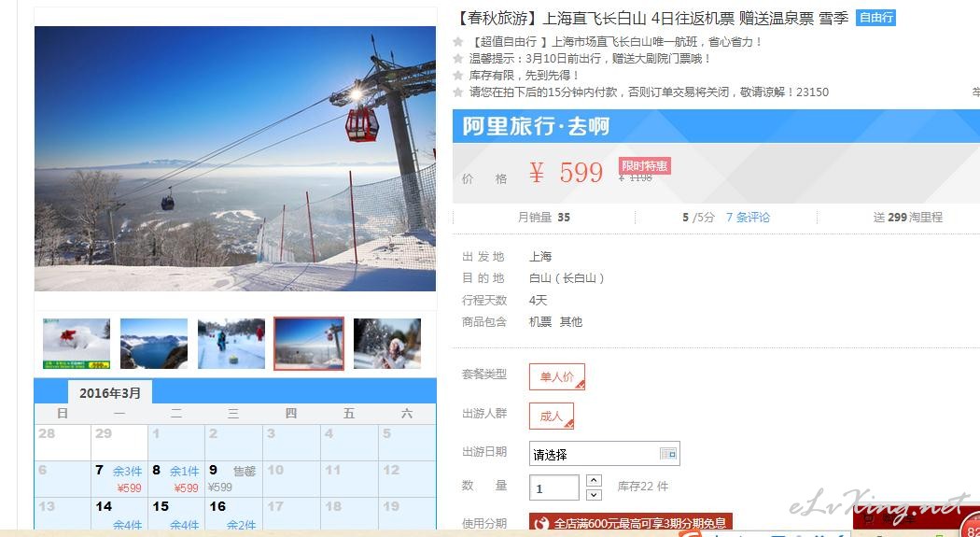Image resolution: width=980 pixels, height=537 pixels.
Task: Open the travel date calendar picker icon
Action: pos(668,454)
